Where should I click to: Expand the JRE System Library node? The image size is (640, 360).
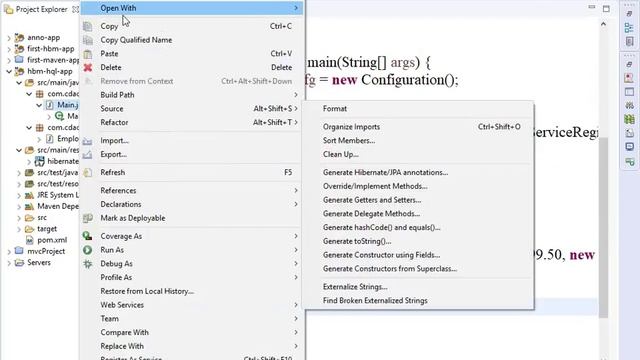tap(19, 195)
